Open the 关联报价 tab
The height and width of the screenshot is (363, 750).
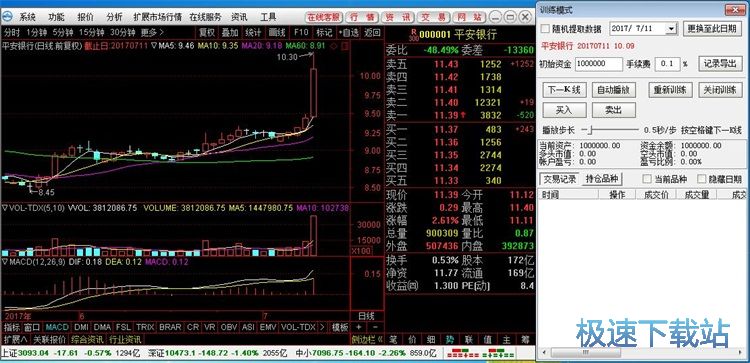point(49,340)
